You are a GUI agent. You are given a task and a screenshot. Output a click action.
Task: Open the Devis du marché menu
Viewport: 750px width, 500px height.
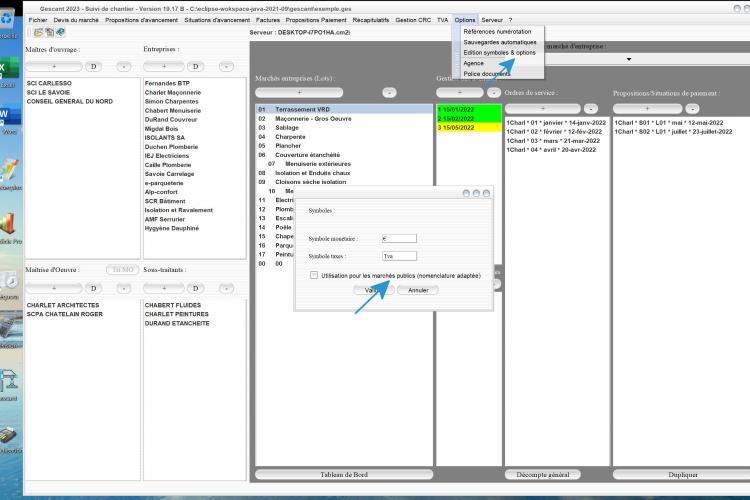[76, 20]
